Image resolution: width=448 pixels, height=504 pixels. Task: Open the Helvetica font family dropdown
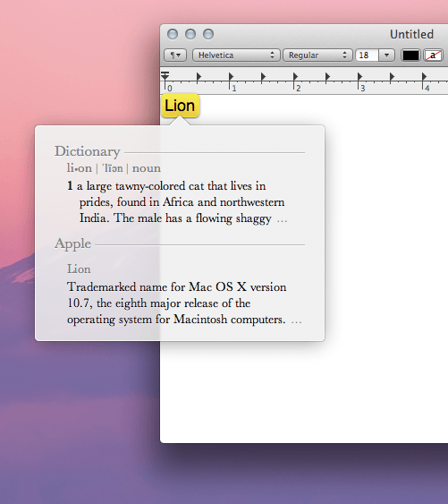coord(236,56)
